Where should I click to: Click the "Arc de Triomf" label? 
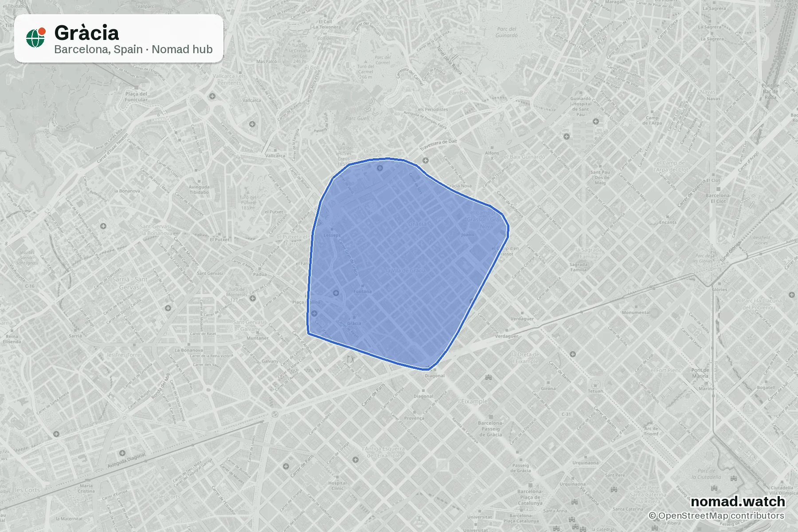click(651, 431)
